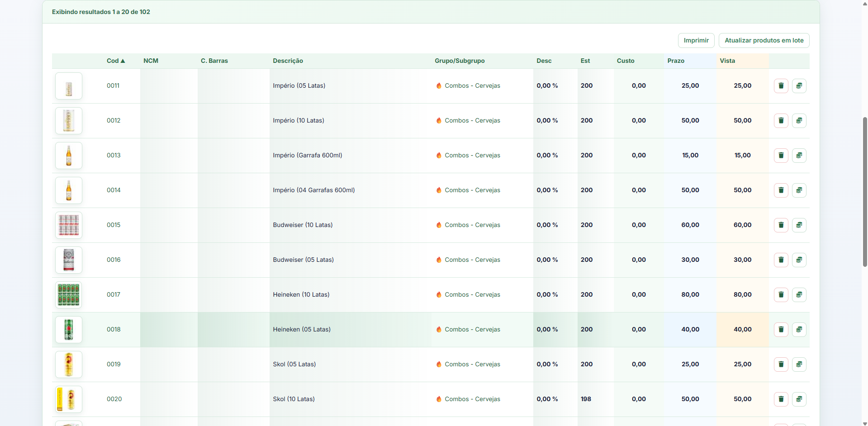
Task: Open thumbnail of Heineken (10 Latas)
Action: (69, 295)
